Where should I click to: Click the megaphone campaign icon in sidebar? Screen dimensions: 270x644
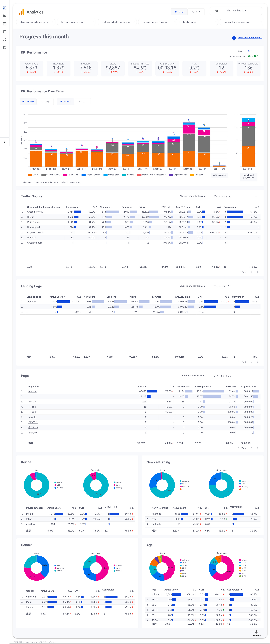tap(4, 39)
